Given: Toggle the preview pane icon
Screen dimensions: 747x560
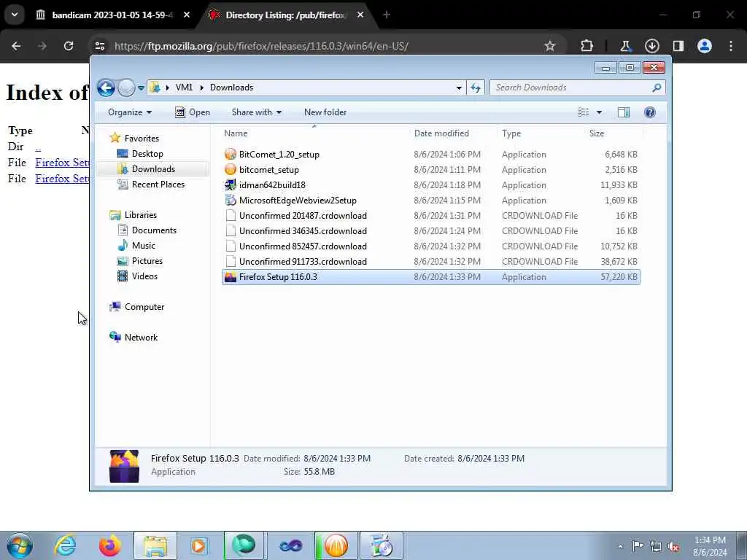Looking at the screenshot, I should (x=624, y=112).
